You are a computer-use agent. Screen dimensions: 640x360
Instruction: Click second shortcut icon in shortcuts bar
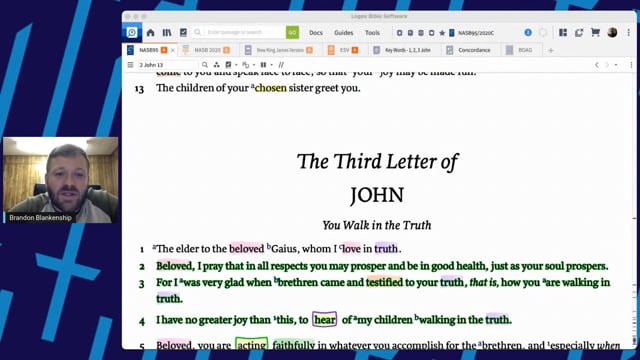(x=410, y=33)
